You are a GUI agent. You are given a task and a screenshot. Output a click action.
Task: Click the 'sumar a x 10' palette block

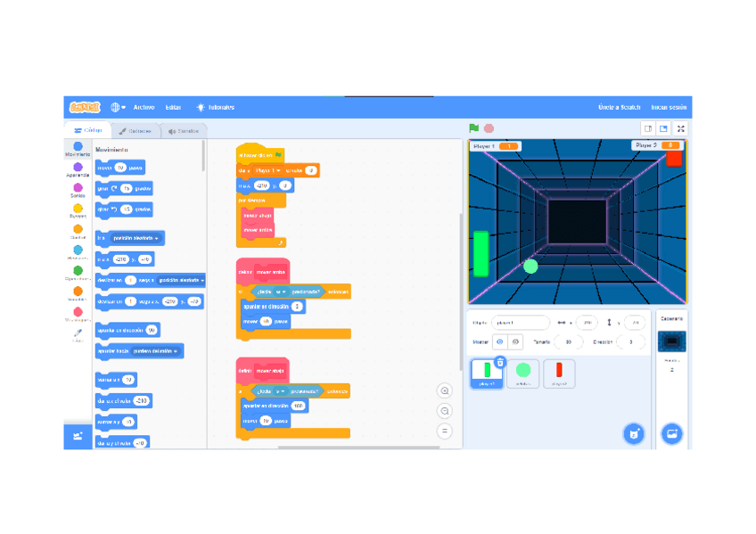click(116, 380)
